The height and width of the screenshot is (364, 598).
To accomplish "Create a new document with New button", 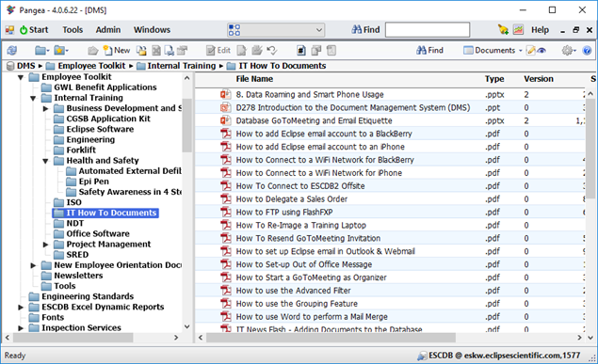I will (x=117, y=50).
